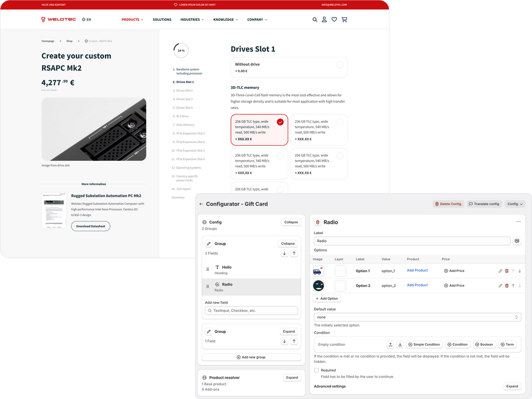Click the Add new field search box
Screen dimensions: 532x399
(252, 311)
